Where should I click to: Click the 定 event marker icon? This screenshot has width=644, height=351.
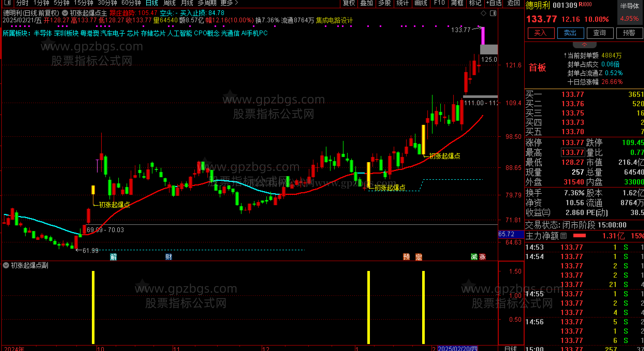pos(419,257)
